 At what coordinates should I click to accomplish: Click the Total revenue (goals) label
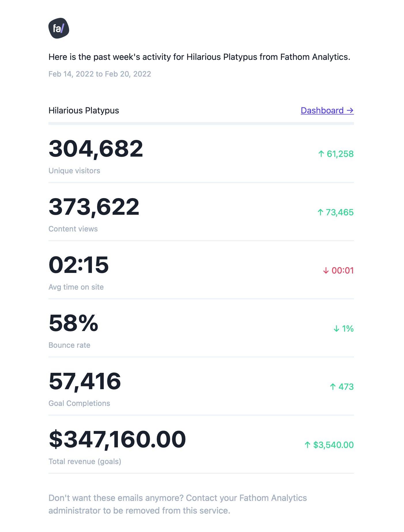[85, 461]
